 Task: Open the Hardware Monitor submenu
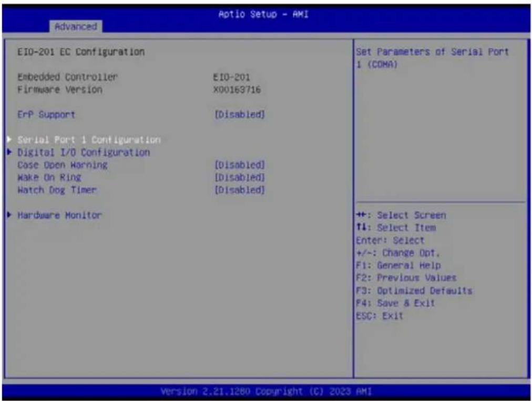59,215
